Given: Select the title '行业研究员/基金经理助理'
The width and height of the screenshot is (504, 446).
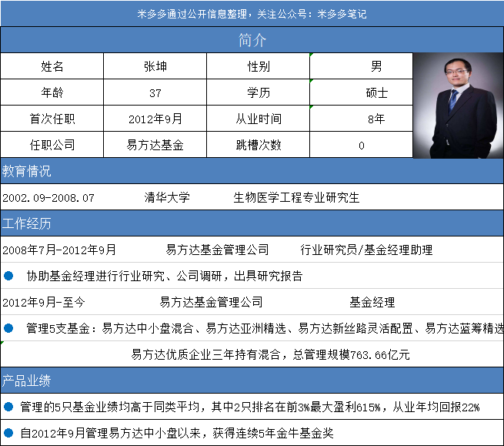Looking at the screenshot, I should click(366, 250).
